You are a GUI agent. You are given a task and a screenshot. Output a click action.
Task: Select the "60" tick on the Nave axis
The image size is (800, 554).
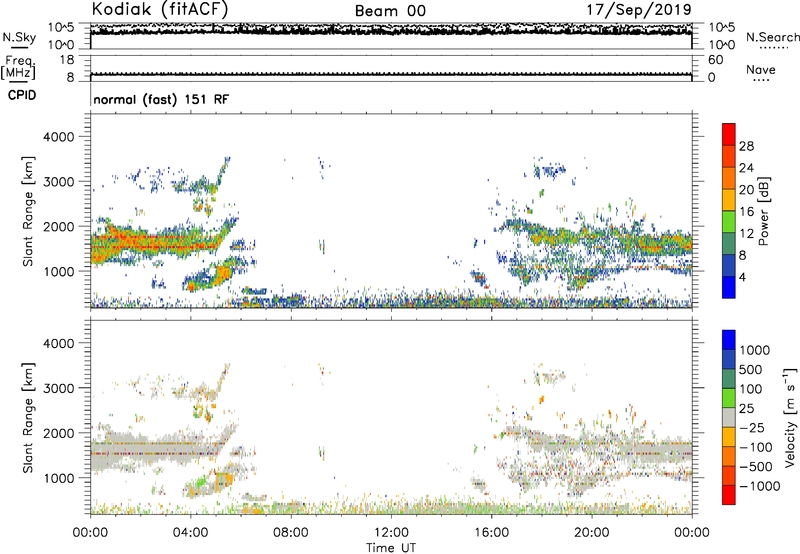point(716,60)
